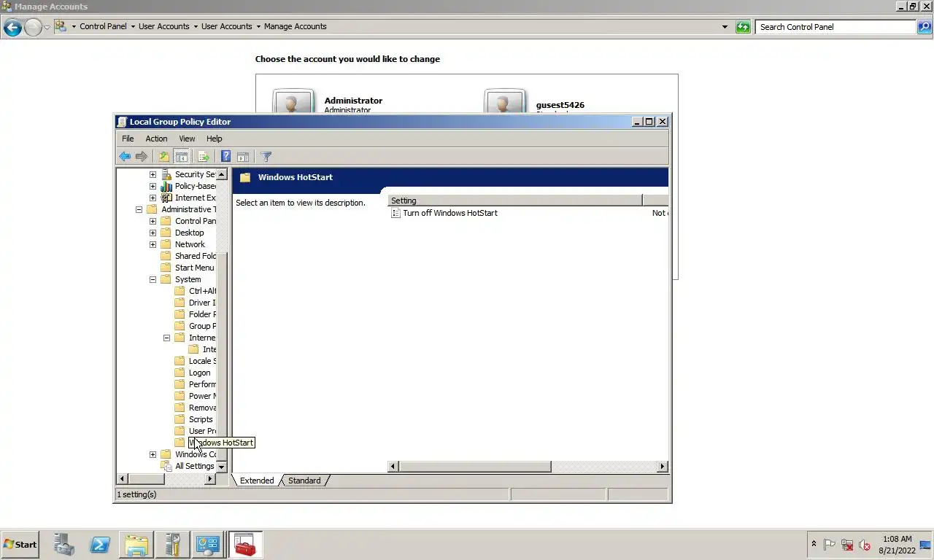Click the red toolbox taskbar icon
The image size is (934, 560).
click(x=245, y=545)
